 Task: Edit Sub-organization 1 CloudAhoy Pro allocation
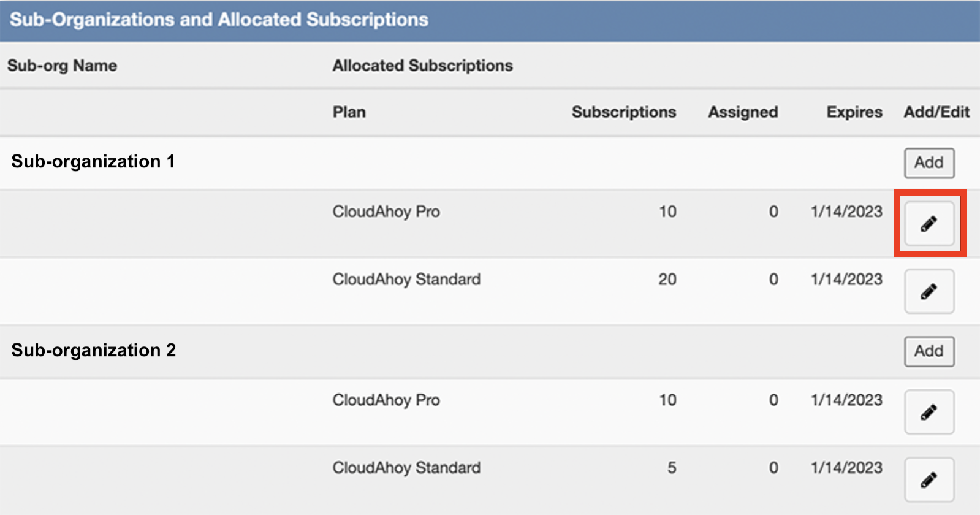coord(929,224)
